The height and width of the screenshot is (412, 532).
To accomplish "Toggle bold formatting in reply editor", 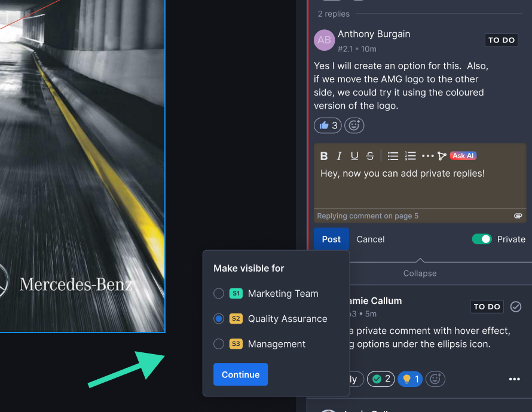I will (x=324, y=156).
